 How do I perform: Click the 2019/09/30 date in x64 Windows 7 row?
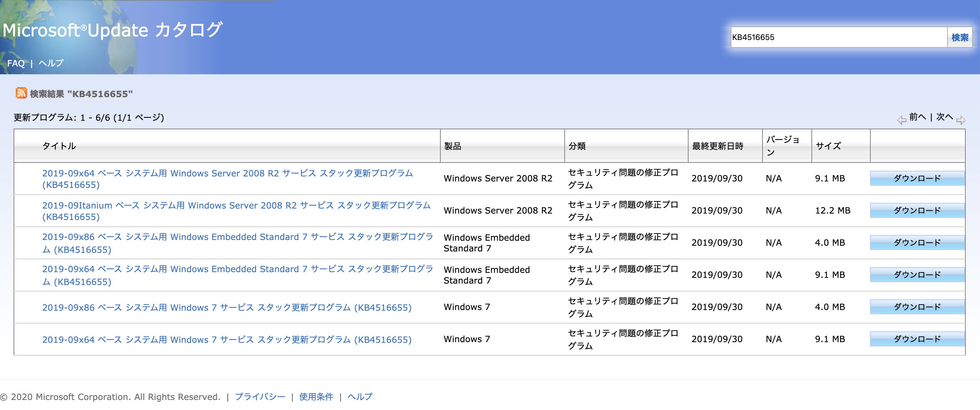pyautogui.click(x=717, y=339)
